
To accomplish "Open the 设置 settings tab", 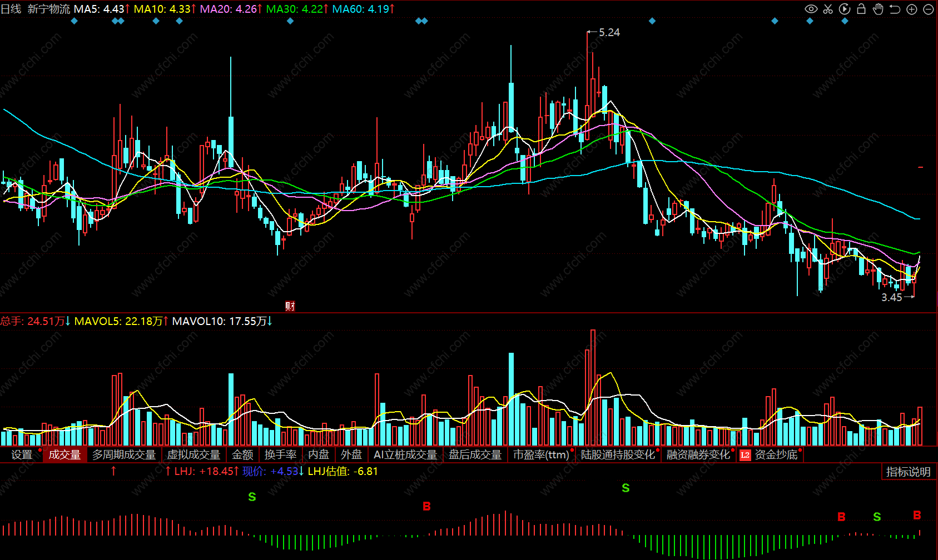I will 22,454.
